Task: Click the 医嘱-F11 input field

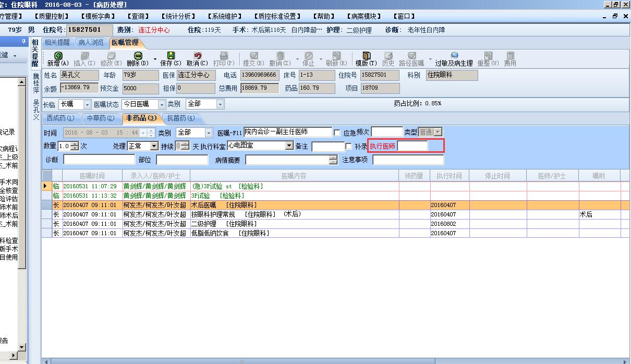Action: point(288,132)
